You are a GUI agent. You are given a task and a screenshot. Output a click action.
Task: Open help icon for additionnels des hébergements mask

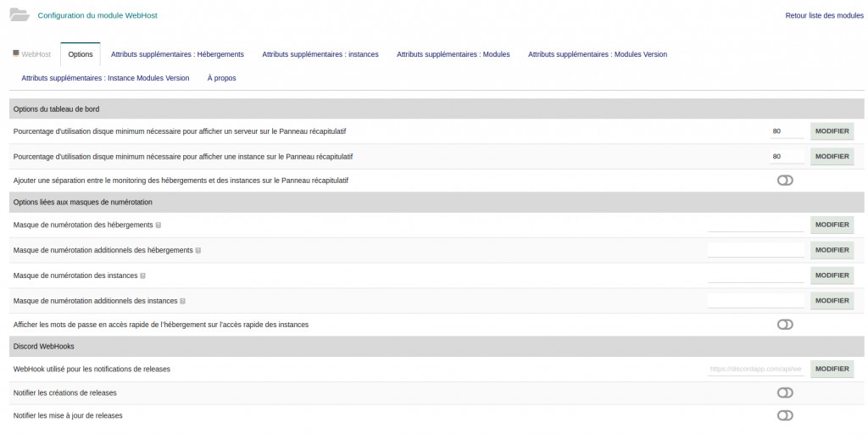point(198,251)
